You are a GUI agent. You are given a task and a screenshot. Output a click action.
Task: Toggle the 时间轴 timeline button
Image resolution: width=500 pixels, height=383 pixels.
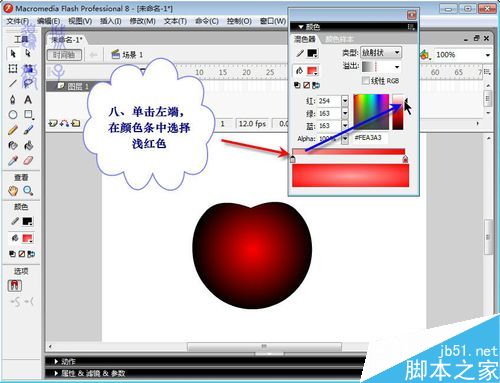64,55
